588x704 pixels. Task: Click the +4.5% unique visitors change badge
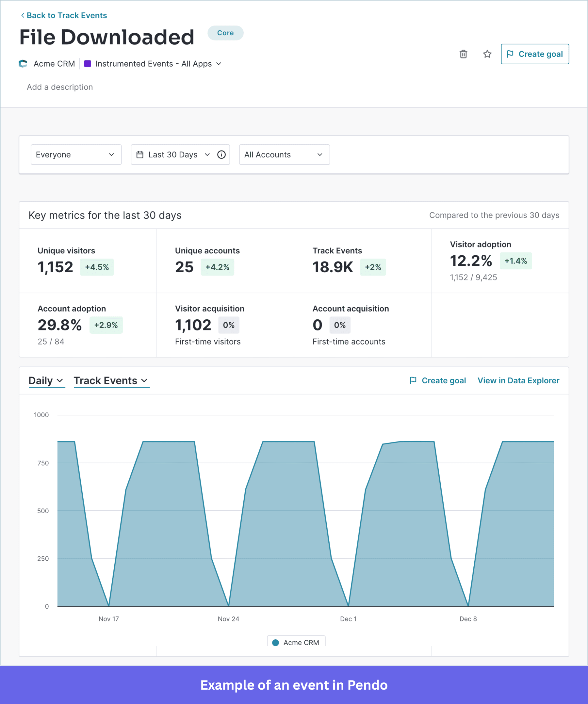click(x=97, y=267)
